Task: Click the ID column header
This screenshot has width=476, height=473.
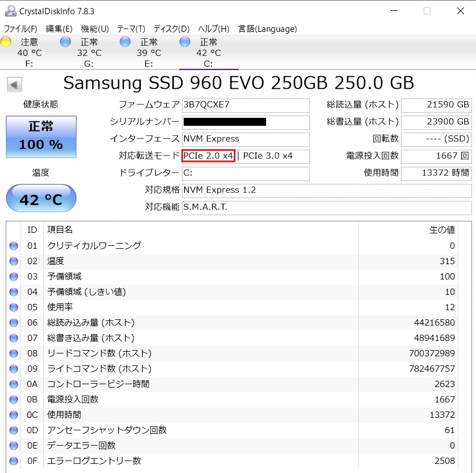Action: pyautogui.click(x=32, y=229)
